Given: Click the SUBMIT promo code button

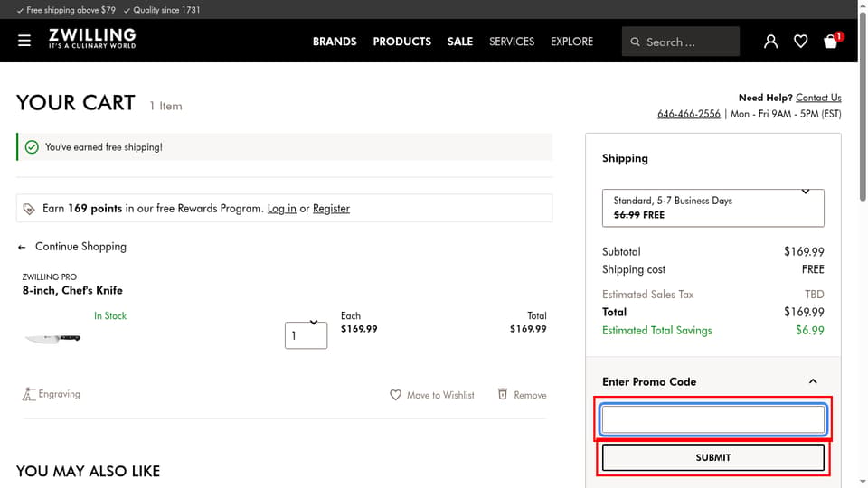Looking at the screenshot, I should pos(713,457).
